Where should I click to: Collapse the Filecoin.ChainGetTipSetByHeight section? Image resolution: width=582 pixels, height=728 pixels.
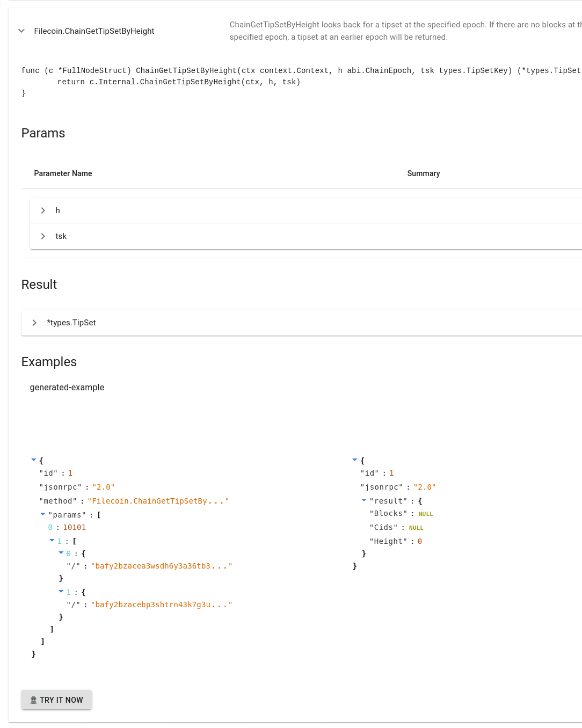21,31
